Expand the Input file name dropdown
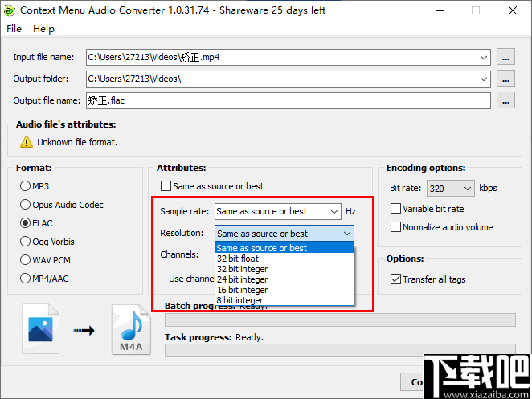Viewport: 532px width, 399px height. click(484, 57)
